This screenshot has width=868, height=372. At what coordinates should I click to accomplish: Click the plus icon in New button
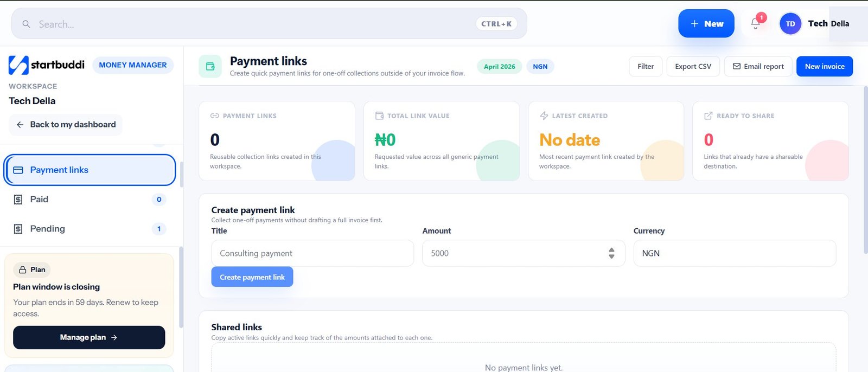coord(694,24)
